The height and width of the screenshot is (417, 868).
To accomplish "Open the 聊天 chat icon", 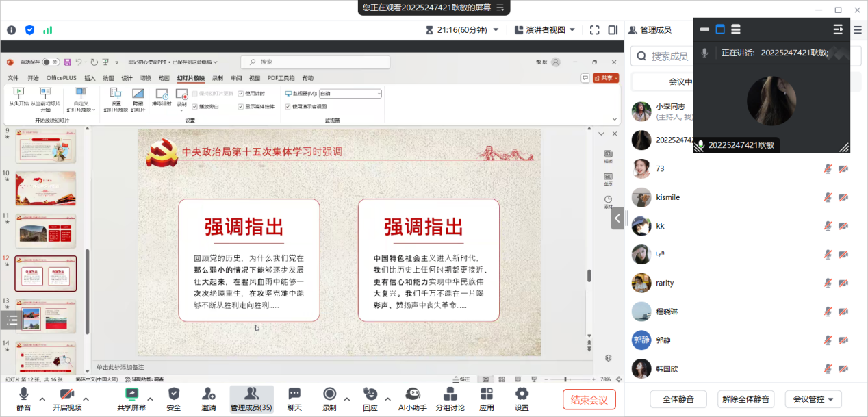I will click(294, 394).
